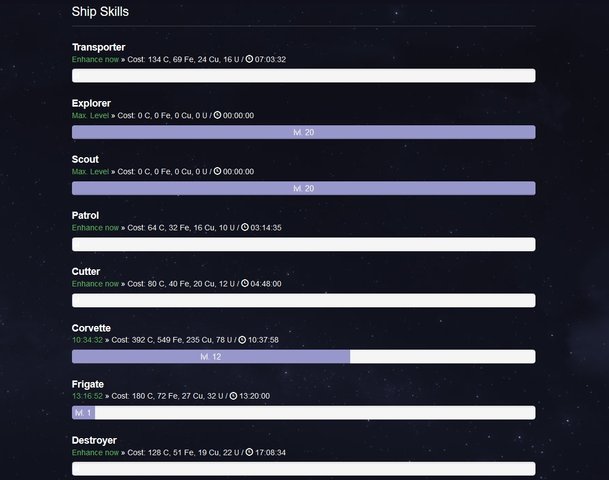Click the Corvette countdown timer 10:34:32
This screenshot has height=480, width=609.
(x=87, y=340)
